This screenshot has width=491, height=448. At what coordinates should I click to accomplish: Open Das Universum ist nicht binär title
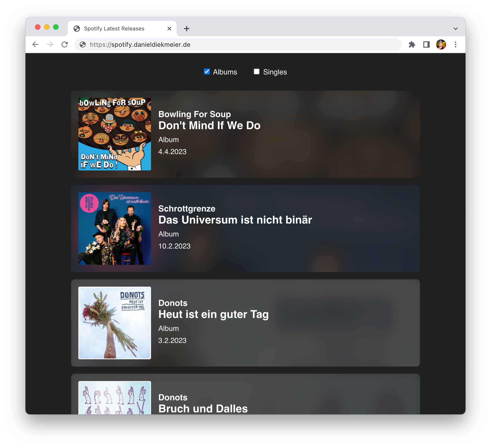tap(235, 220)
